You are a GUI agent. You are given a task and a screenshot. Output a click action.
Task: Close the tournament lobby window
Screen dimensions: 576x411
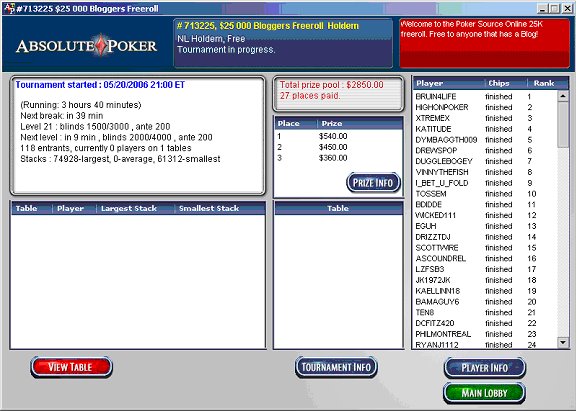[x=567, y=8]
